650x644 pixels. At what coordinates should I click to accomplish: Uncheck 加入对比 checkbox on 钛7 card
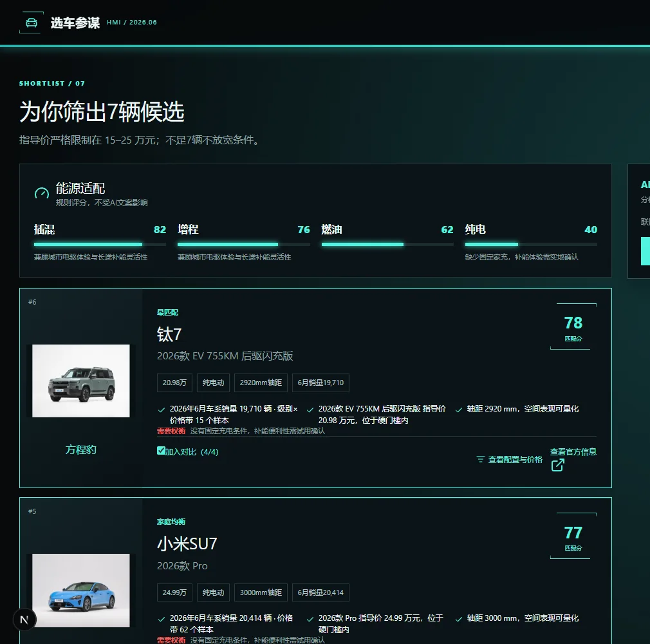(161, 451)
